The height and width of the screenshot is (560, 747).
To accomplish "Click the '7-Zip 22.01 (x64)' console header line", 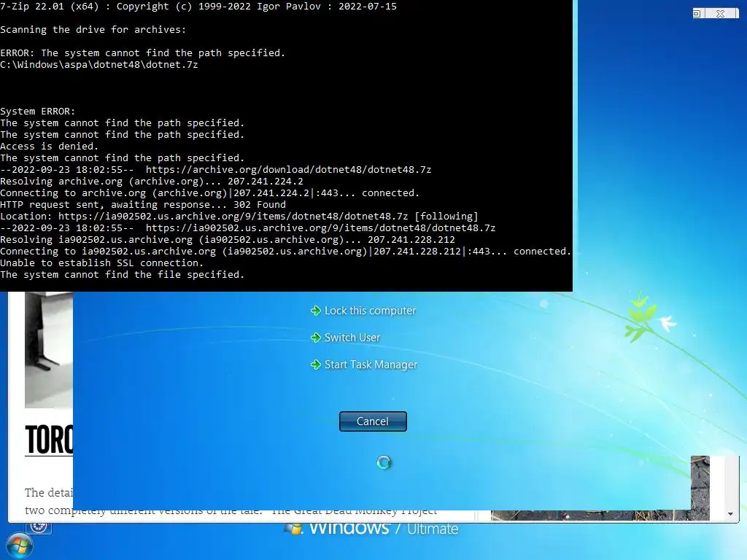I will [x=198, y=6].
